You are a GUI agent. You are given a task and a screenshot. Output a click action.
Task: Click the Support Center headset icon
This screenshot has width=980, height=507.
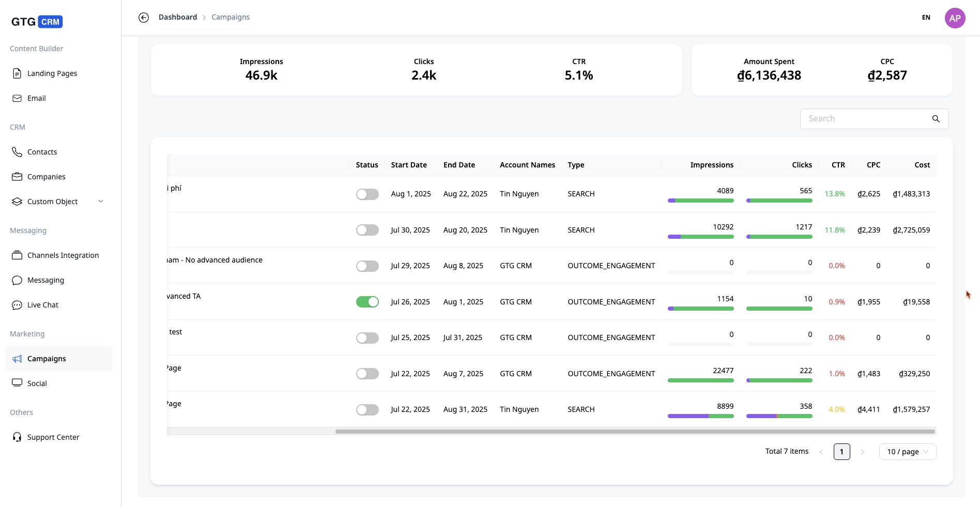pyautogui.click(x=17, y=437)
